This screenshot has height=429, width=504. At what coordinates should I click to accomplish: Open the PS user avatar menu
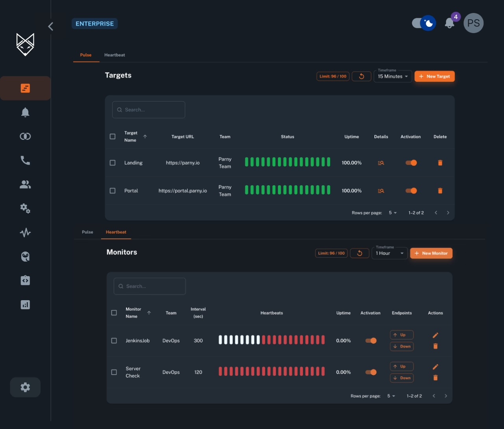click(x=473, y=23)
